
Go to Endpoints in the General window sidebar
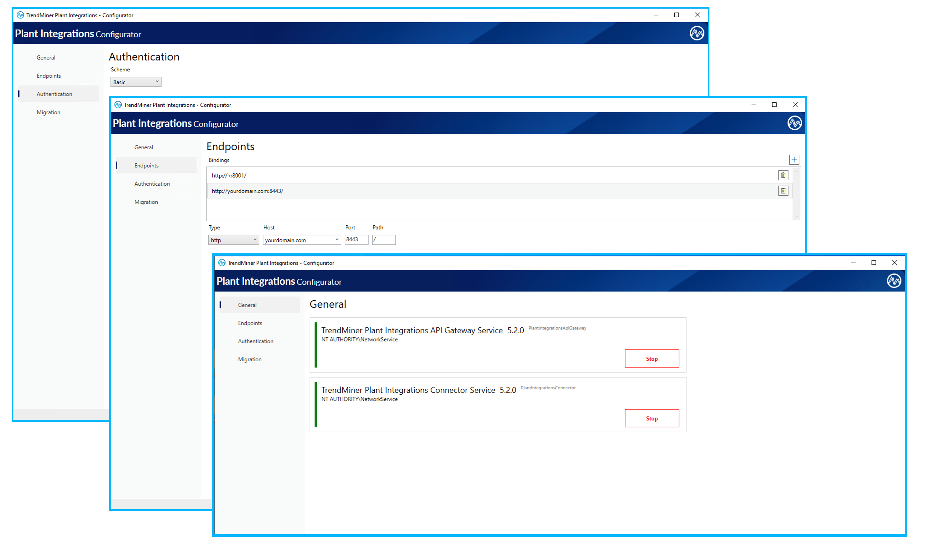(250, 323)
